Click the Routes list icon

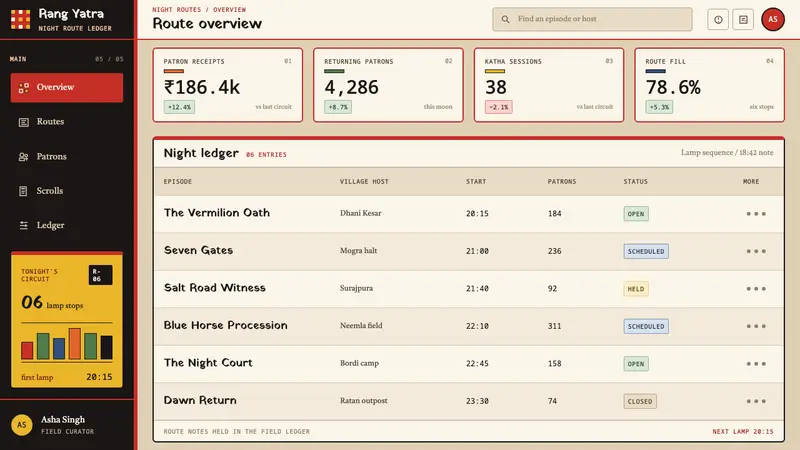(23, 122)
